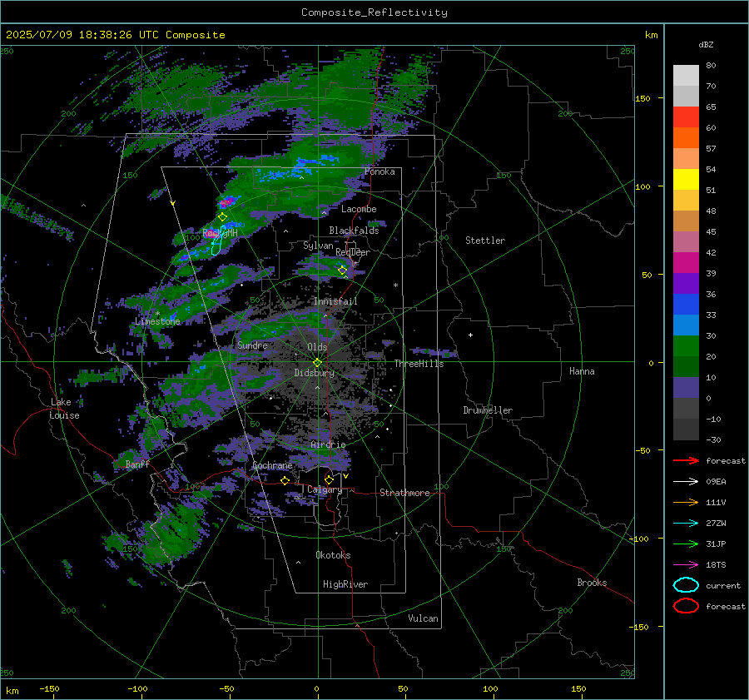The image size is (749, 700).
Task: Click the Composite_Reflectivity title
Action: pos(374,12)
